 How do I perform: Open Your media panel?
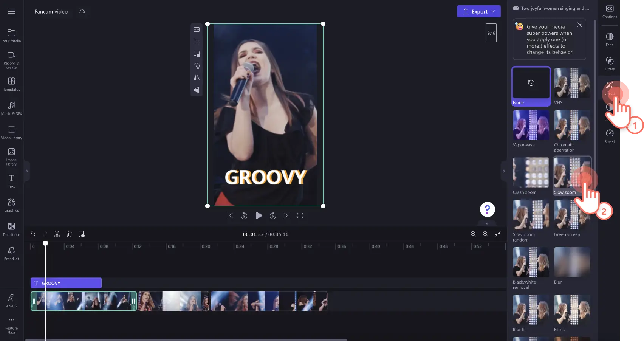(12, 36)
